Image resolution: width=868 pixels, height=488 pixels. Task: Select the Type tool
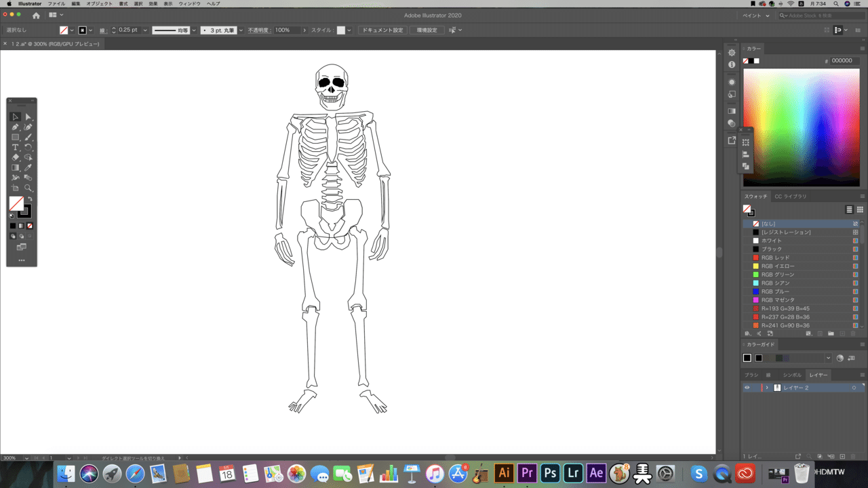[x=16, y=147]
